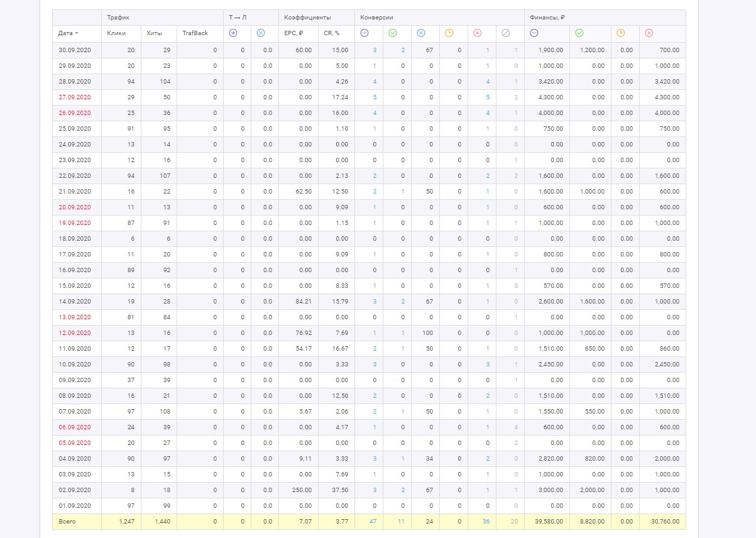Click the total clicks value 1,247
The height and width of the screenshot is (538, 756).
coord(126,521)
